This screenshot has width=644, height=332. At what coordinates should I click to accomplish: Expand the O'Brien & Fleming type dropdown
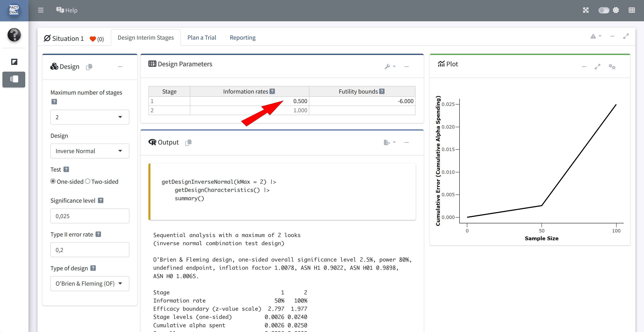[90, 283]
